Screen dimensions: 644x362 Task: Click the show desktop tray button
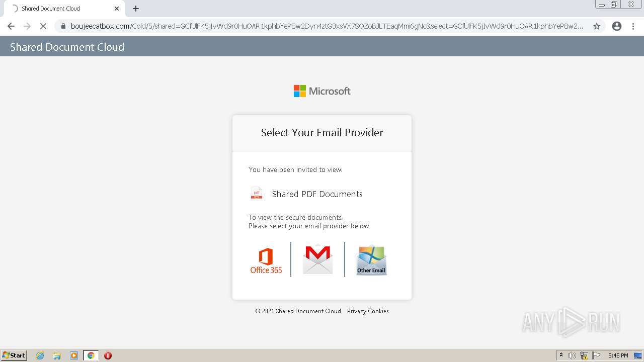pyautogui.click(x=638, y=355)
